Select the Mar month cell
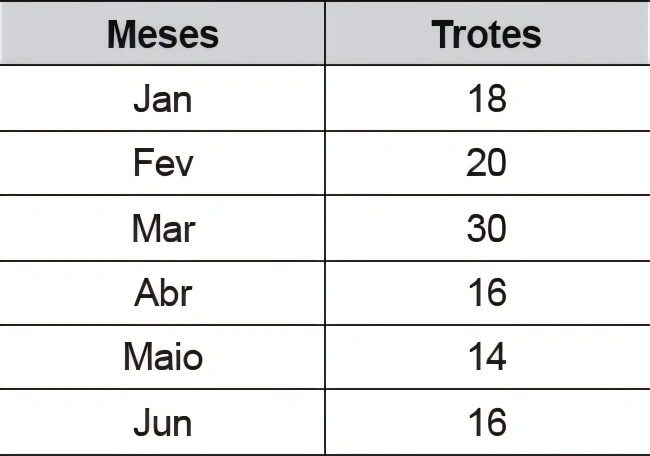Screen dimensions: 650x456 [162, 229]
